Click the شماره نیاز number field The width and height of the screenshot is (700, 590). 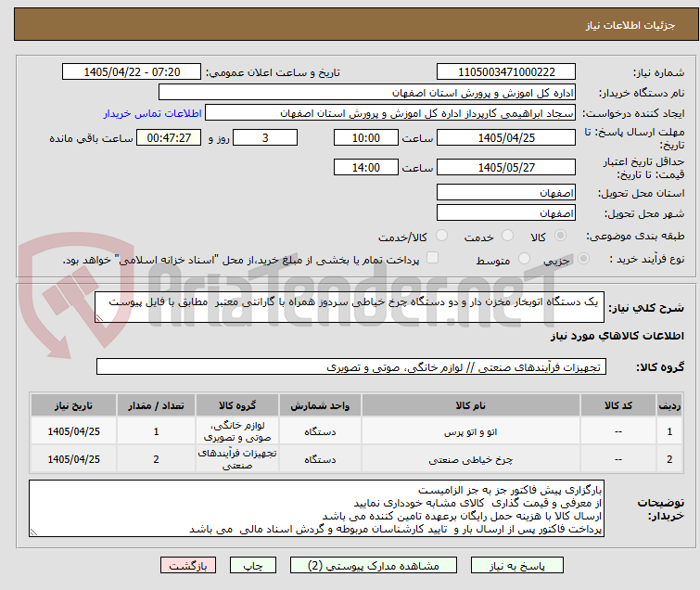point(506,72)
